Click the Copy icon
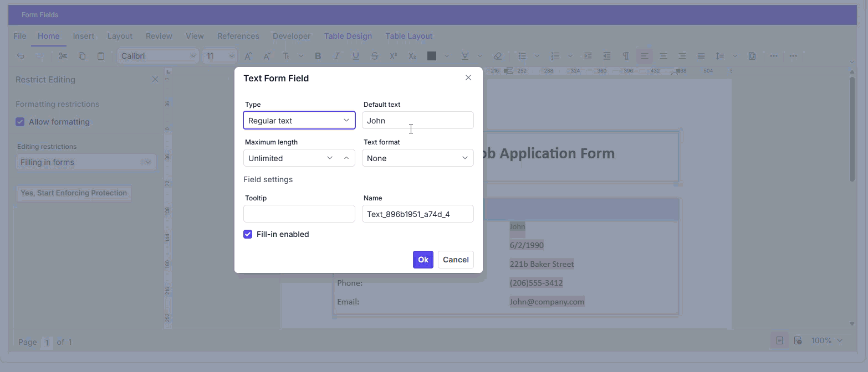 click(81, 55)
